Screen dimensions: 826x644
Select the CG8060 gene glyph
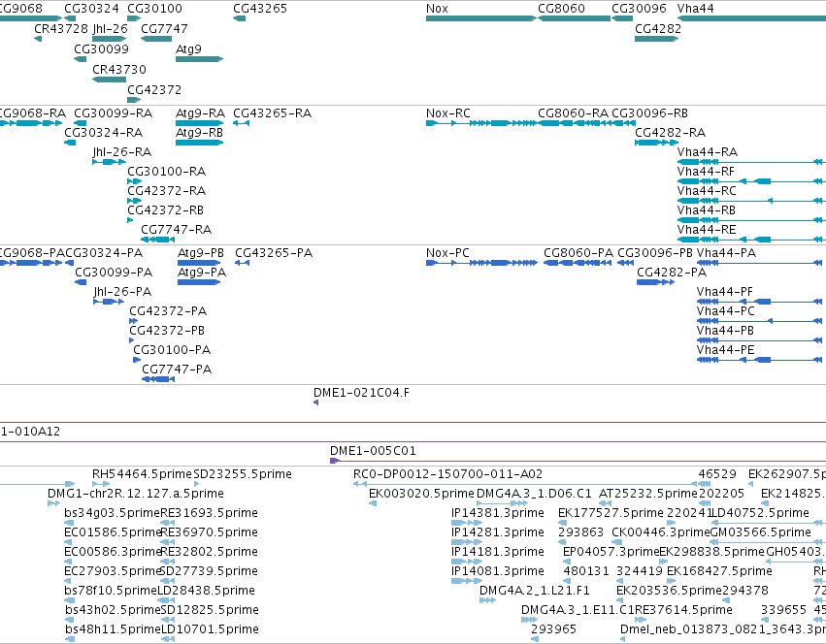click(574, 18)
